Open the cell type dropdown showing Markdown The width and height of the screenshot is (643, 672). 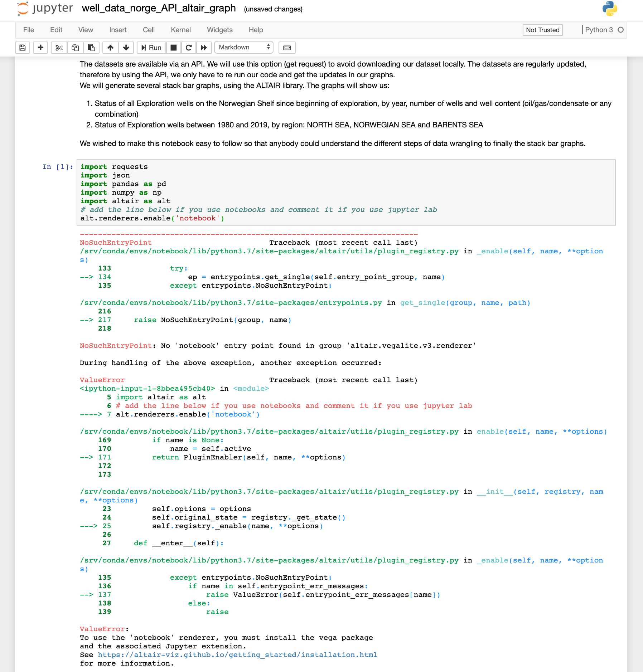[x=243, y=47]
